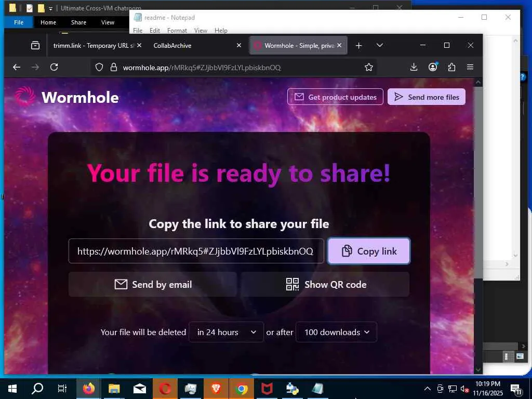The width and height of the screenshot is (532, 399).
Task: Click the muted volume tray icon
Action: (x=464, y=389)
